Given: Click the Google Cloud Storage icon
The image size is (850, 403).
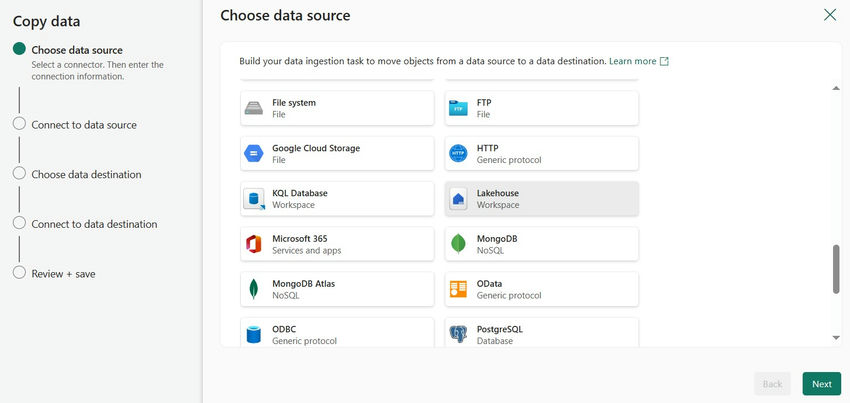Looking at the screenshot, I should [x=254, y=154].
